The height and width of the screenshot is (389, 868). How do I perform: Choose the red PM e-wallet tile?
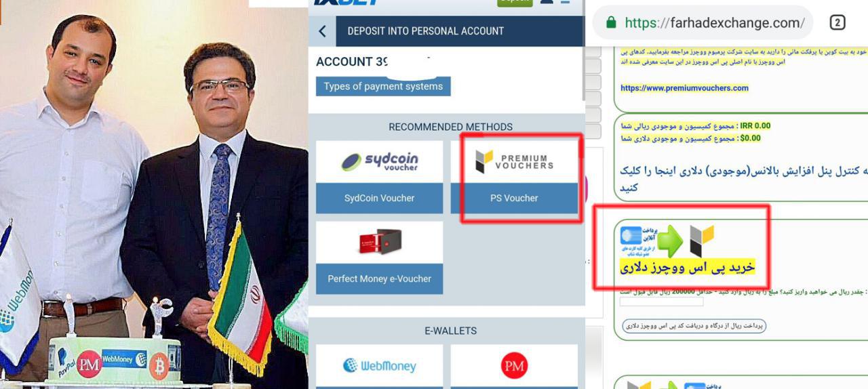[x=514, y=366]
